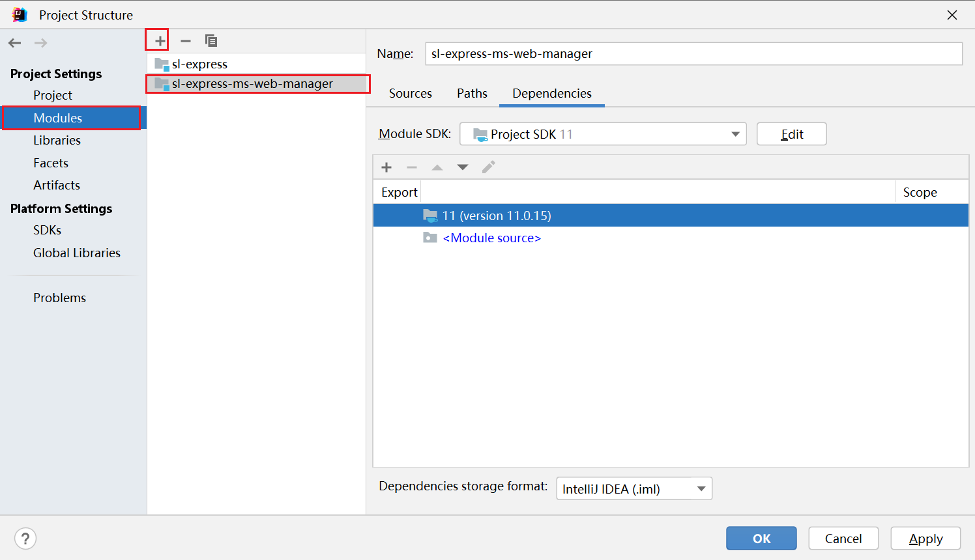Open the Module SDK dropdown
This screenshot has height=560, width=975.
coord(603,134)
